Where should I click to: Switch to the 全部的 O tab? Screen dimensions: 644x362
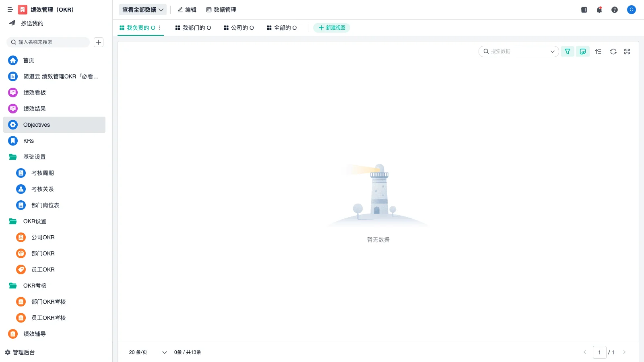coord(282,28)
